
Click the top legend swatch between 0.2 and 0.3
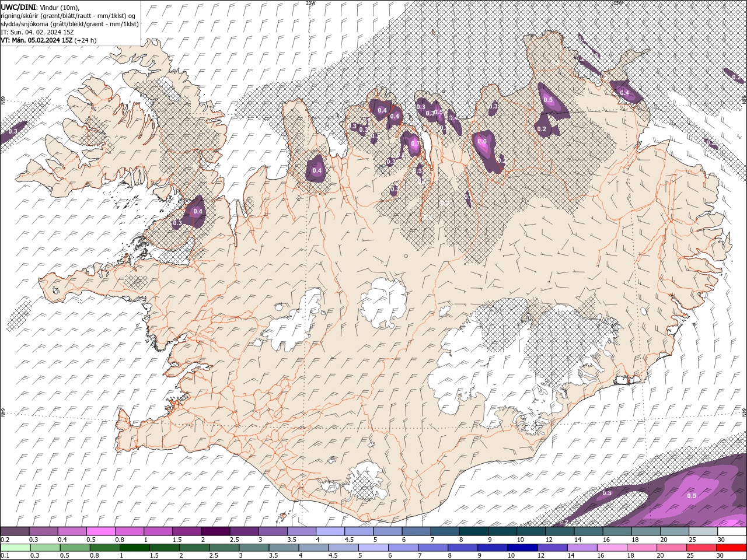(15, 531)
